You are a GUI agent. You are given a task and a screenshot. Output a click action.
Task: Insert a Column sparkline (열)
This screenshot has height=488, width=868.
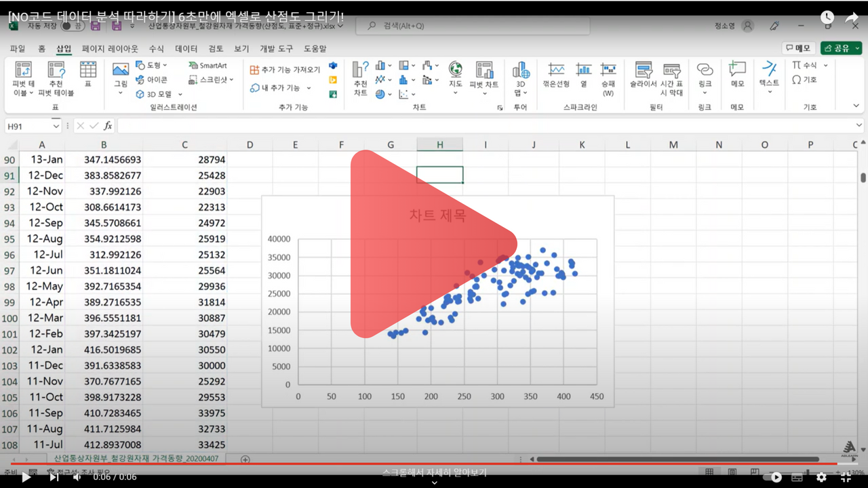tap(583, 75)
